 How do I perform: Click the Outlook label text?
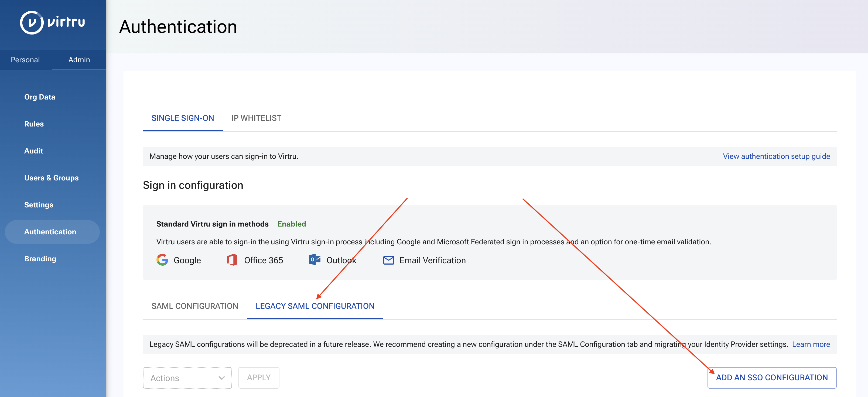[x=341, y=260]
